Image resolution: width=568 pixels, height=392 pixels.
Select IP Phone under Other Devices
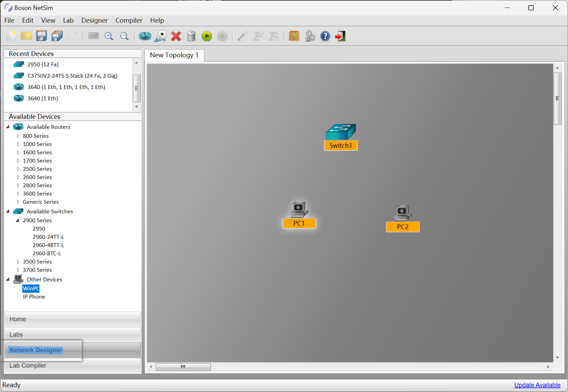pyautogui.click(x=34, y=297)
